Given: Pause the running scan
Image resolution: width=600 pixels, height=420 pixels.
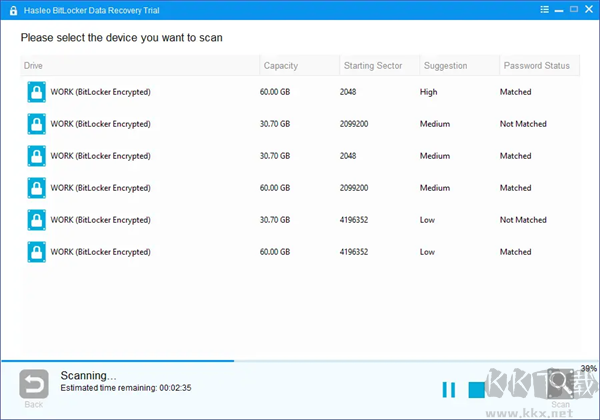Looking at the screenshot, I should pos(449,390).
